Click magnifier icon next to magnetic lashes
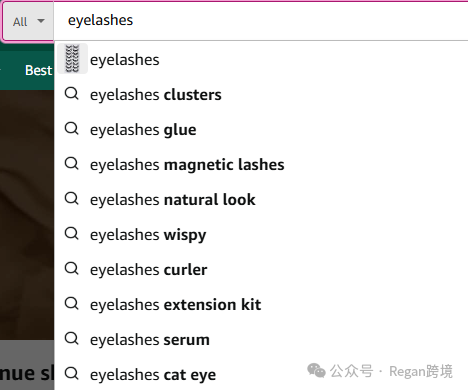468x390 pixels. click(71, 164)
